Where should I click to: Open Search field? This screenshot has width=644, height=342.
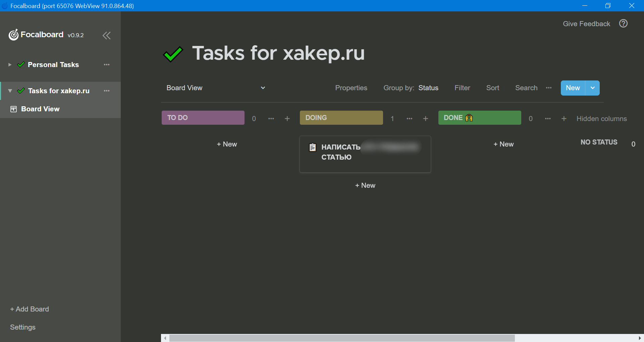click(526, 88)
